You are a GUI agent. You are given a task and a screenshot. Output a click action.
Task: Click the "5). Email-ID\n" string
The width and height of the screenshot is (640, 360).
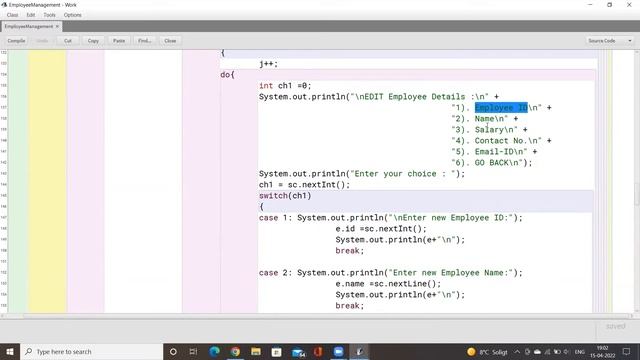point(489,152)
